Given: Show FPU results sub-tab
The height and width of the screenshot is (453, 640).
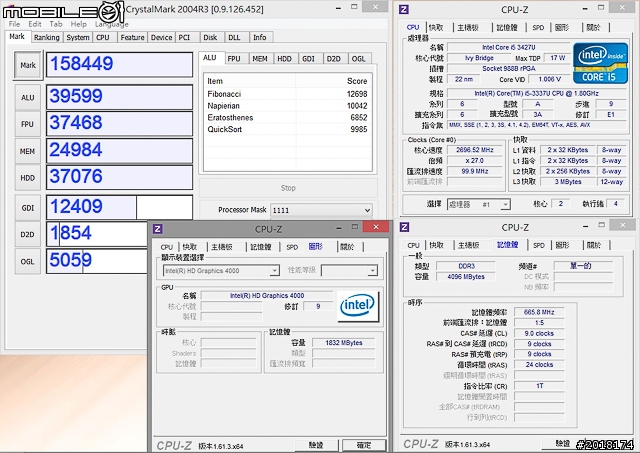Looking at the screenshot, I should coord(234,59).
